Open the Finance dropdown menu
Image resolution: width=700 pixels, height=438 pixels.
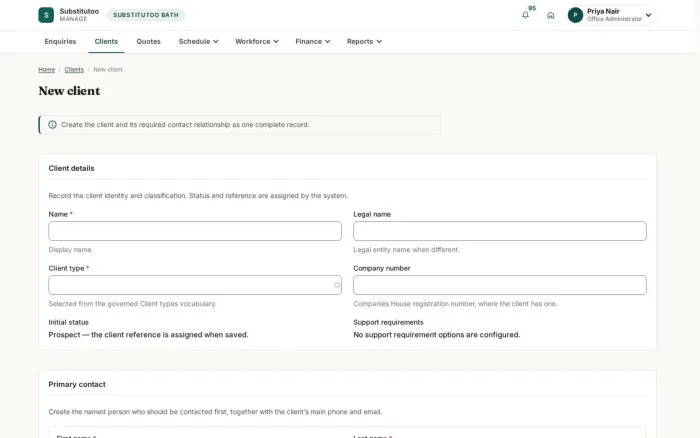[x=312, y=42]
